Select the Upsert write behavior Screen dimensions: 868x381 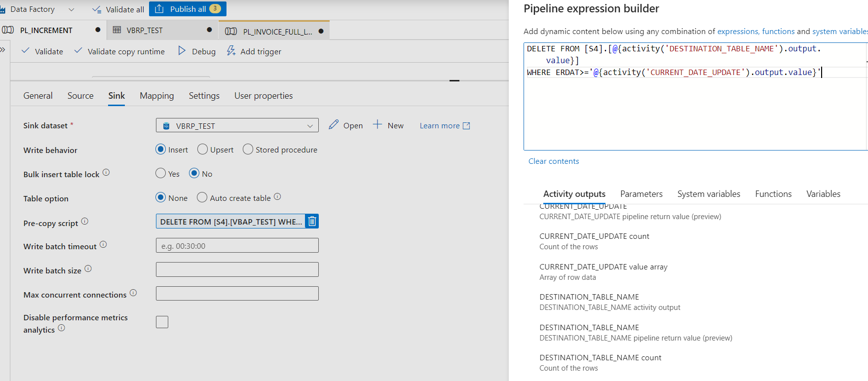tap(202, 150)
